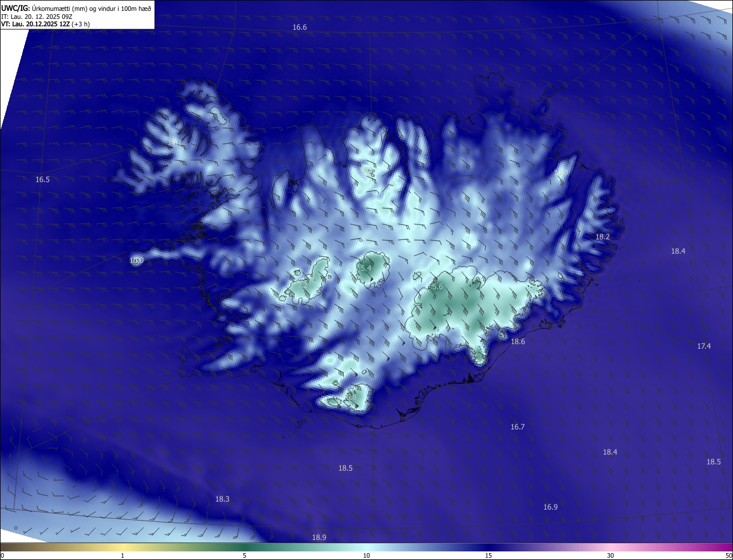Click the 5.6 value on the glacier
Image resolution: width=733 pixels, height=560 pixels.
point(438,287)
